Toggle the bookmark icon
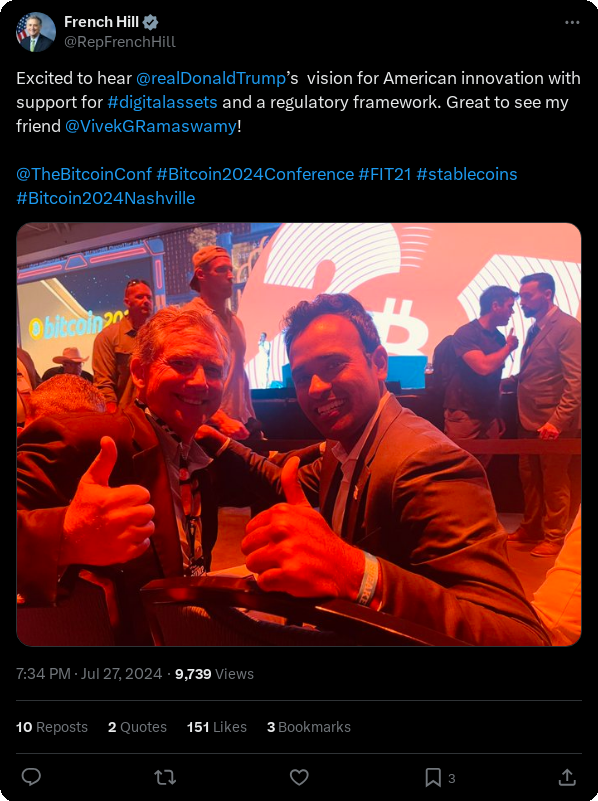The height and width of the screenshot is (801, 598). click(x=433, y=778)
